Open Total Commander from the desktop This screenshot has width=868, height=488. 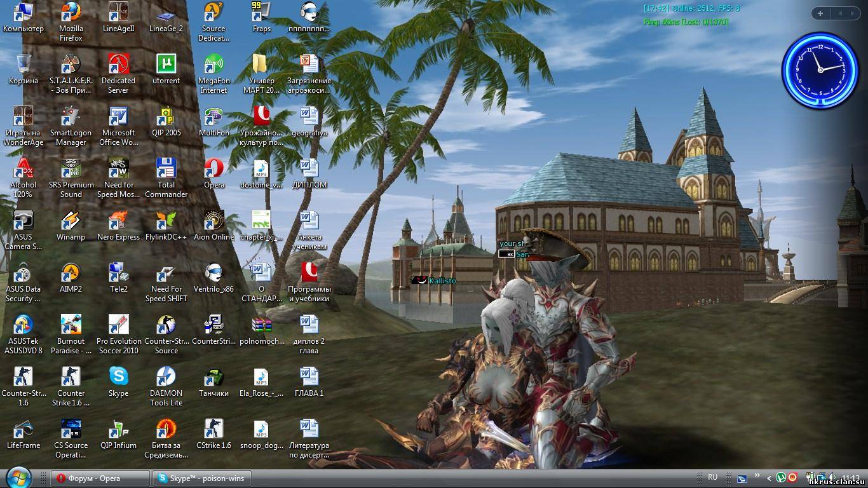click(166, 169)
